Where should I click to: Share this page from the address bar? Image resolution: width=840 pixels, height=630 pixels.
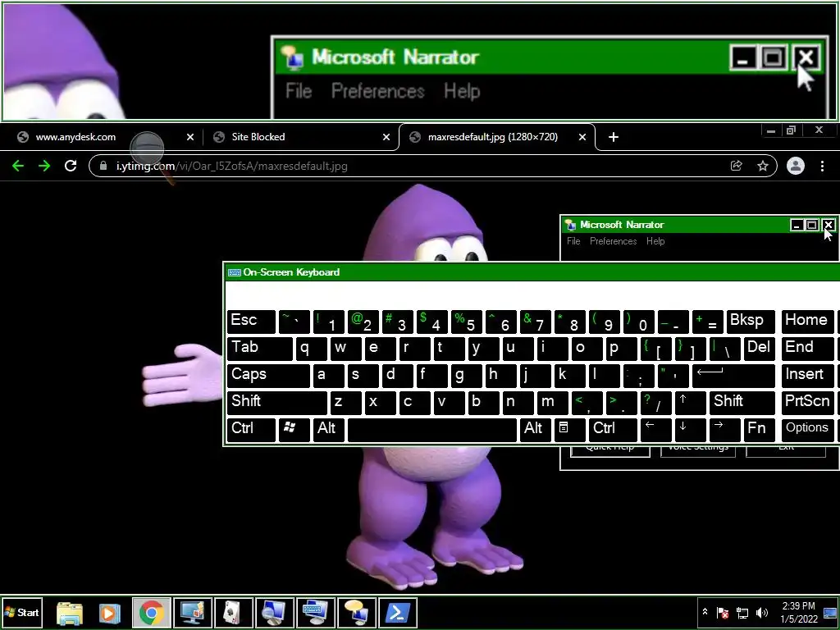(x=736, y=166)
